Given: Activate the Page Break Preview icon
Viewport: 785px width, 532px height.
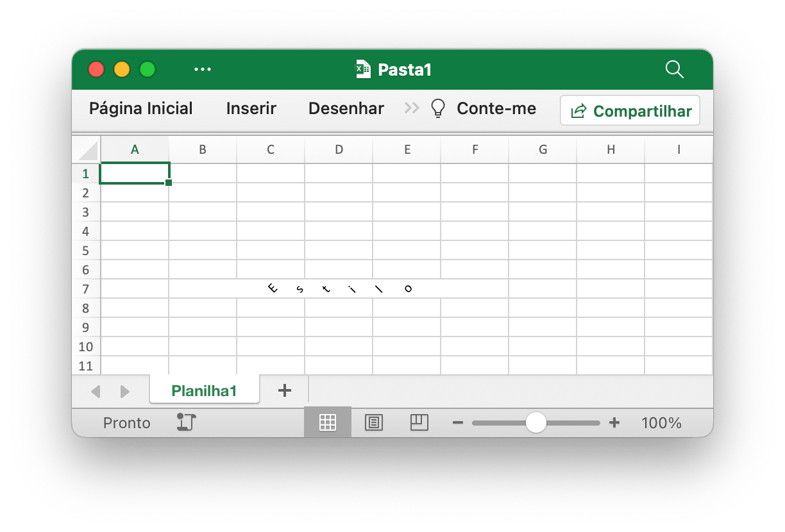Looking at the screenshot, I should pyautogui.click(x=419, y=422).
